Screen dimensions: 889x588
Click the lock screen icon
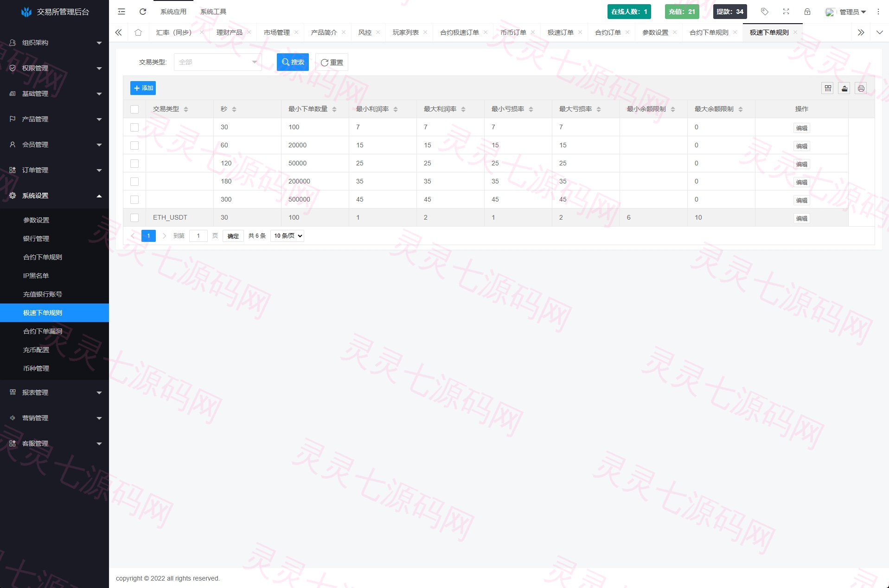click(x=807, y=12)
